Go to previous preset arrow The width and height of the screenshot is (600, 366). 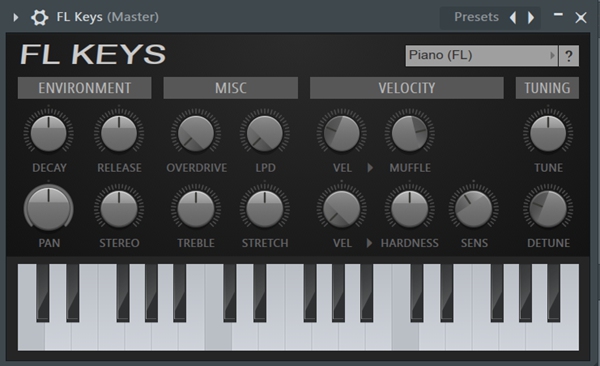(513, 17)
